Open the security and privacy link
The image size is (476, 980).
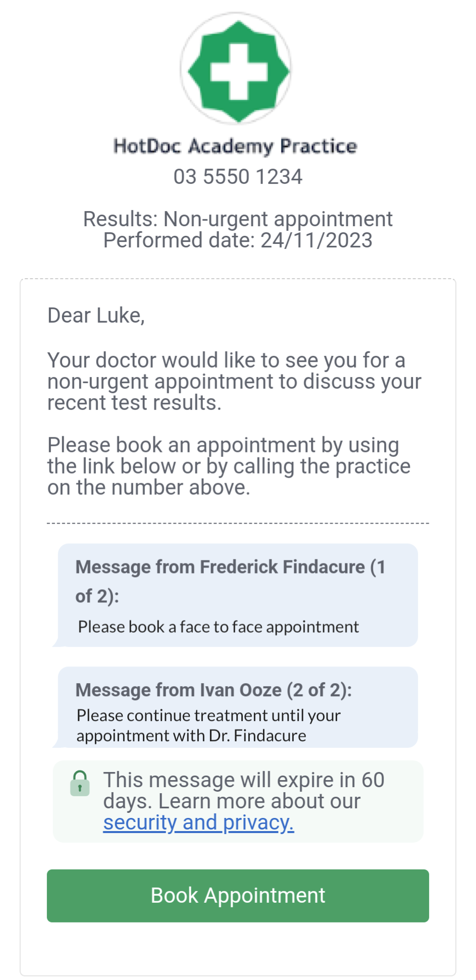pos(198,822)
